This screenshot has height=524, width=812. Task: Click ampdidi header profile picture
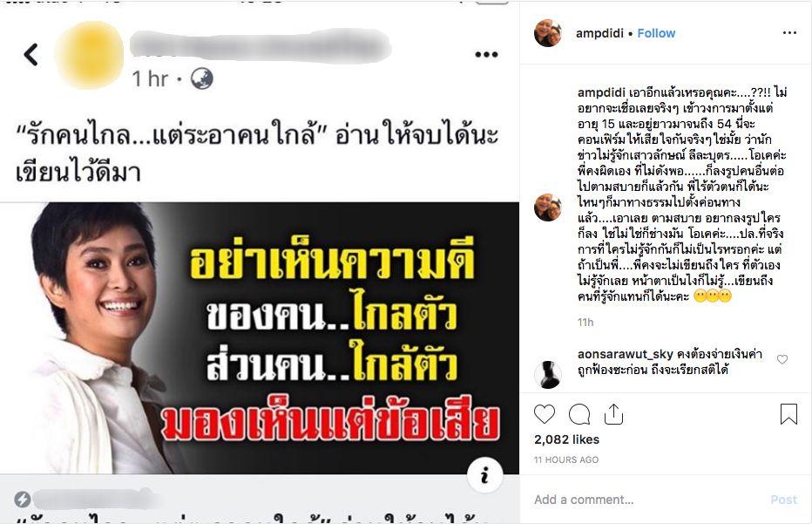click(x=548, y=33)
